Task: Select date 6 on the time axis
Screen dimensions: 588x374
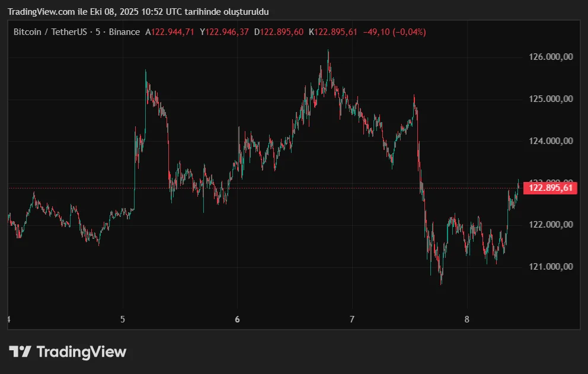Action: click(237, 319)
